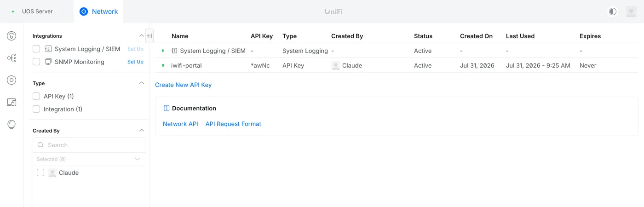Sort by the Expires column header
This screenshot has width=644, height=207.
click(x=590, y=36)
